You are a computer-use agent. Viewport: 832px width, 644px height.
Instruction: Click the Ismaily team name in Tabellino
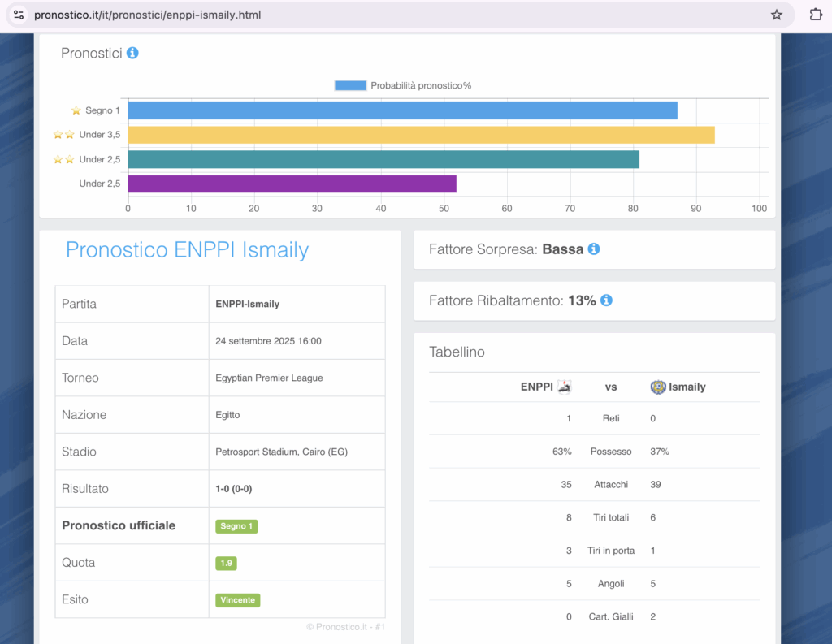[687, 387]
